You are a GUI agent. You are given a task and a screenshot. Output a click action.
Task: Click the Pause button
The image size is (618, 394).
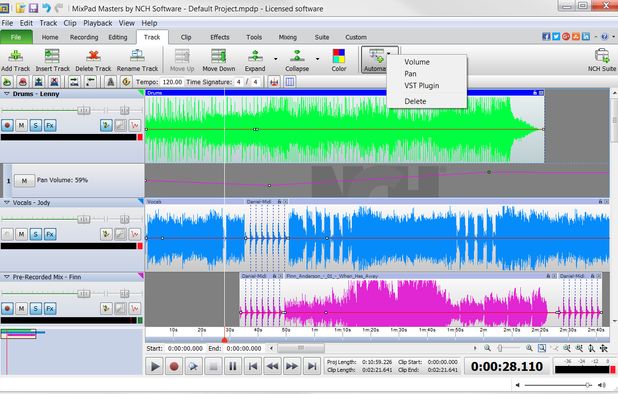click(x=233, y=366)
